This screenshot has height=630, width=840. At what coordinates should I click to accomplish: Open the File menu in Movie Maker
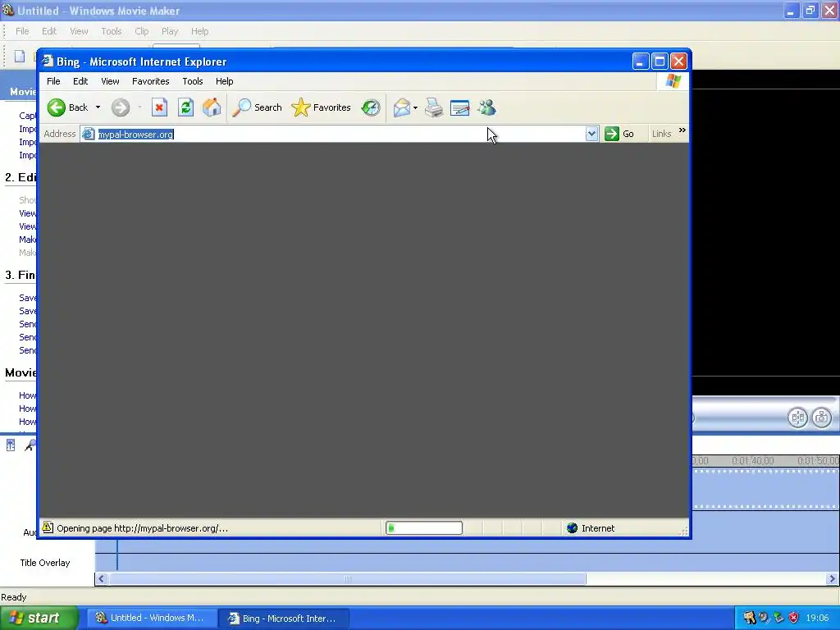[x=22, y=31]
